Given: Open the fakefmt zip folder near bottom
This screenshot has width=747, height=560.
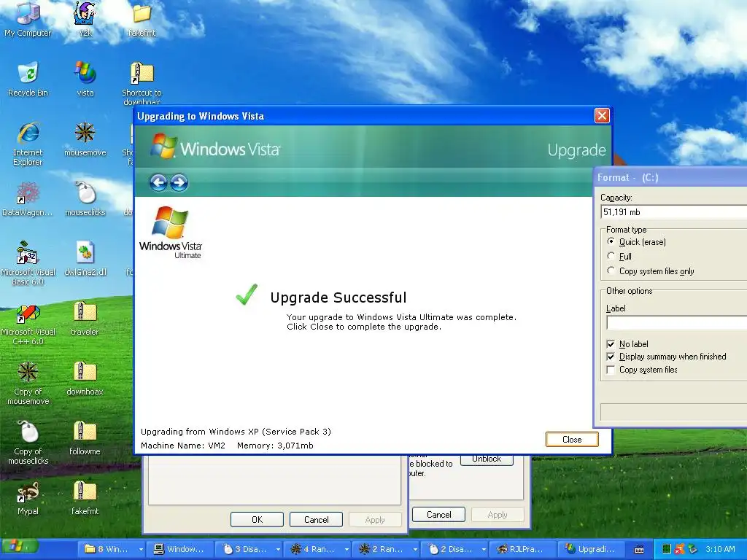Looking at the screenshot, I should click(x=85, y=497).
